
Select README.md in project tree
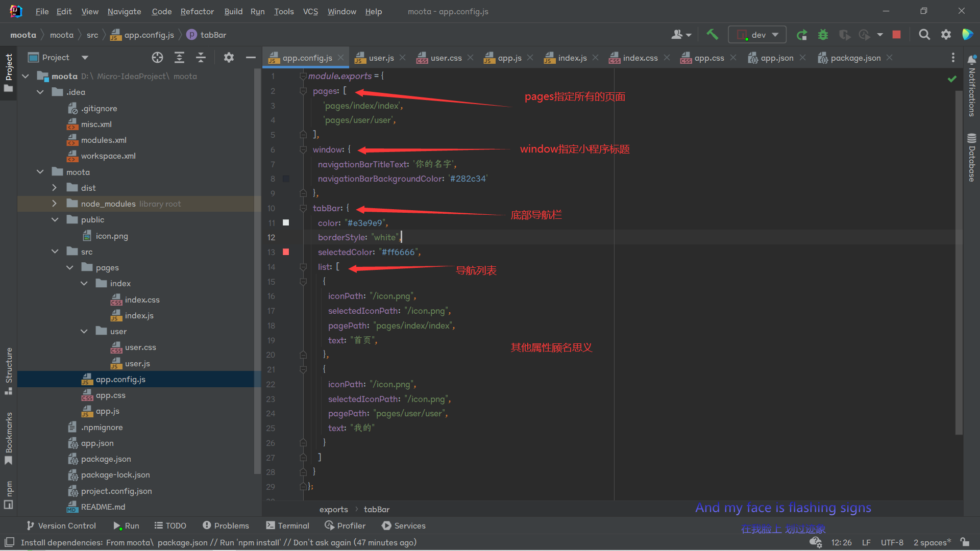click(x=103, y=507)
